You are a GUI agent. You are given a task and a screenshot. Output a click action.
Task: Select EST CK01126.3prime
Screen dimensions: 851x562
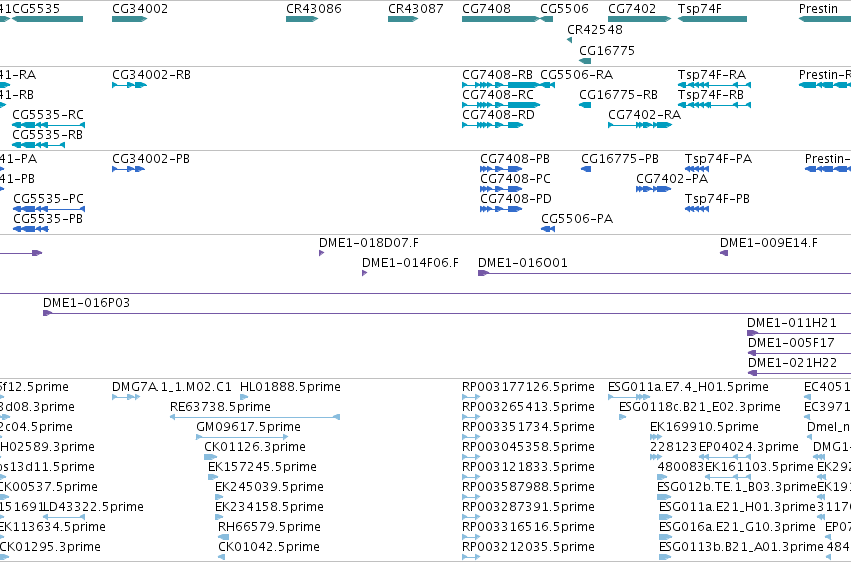click(x=211, y=458)
